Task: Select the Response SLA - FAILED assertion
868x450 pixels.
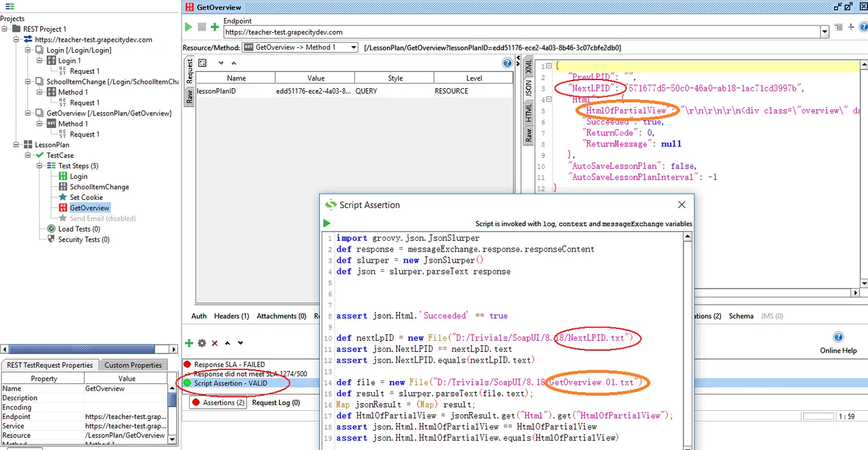Action: [x=229, y=364]
